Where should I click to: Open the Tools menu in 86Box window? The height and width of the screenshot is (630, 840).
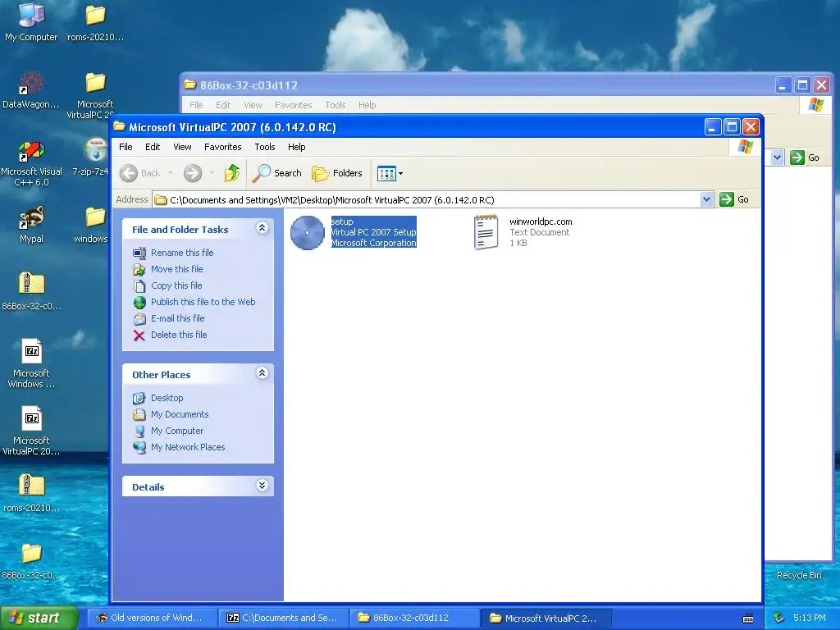click(336, 105)
